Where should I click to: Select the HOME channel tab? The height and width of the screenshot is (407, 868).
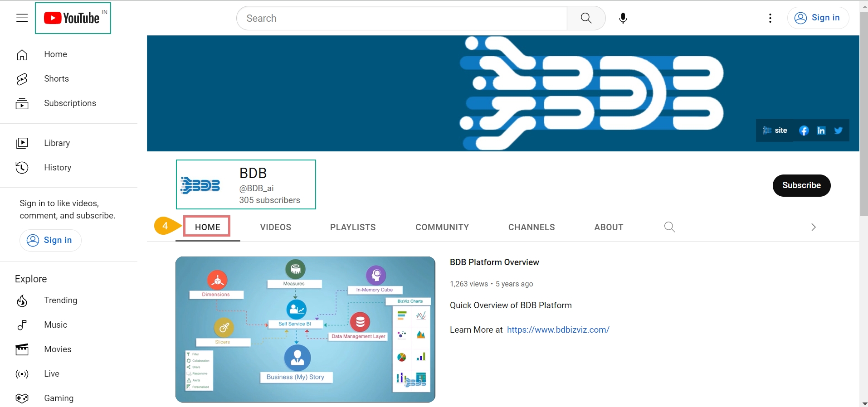(208, 227)
